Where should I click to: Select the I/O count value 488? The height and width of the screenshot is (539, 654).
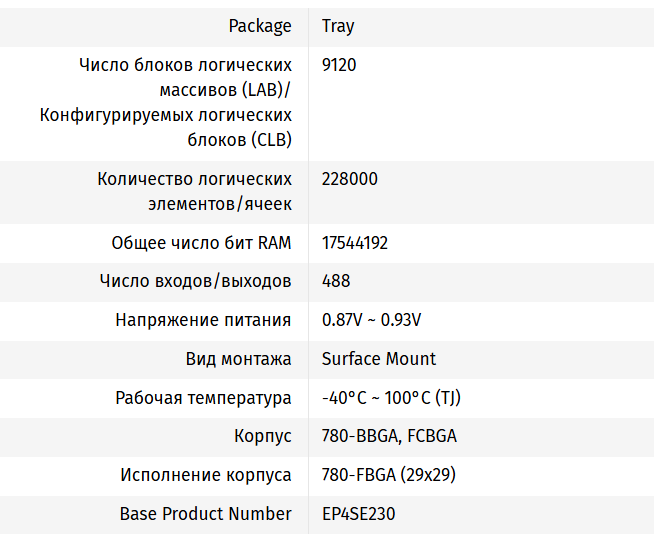[x=336, y=281]
